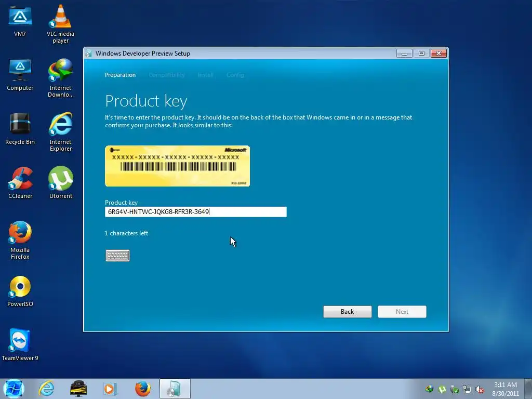The height and width of the screenshot is (399, 532).
Task: Click the active Setup taskbar button
Action: click(175, 389)
